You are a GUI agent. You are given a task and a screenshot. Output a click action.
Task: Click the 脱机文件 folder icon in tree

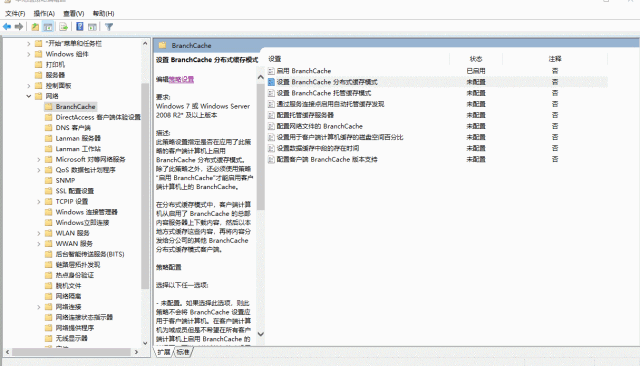pyautogui.click(x=49, y=286)
